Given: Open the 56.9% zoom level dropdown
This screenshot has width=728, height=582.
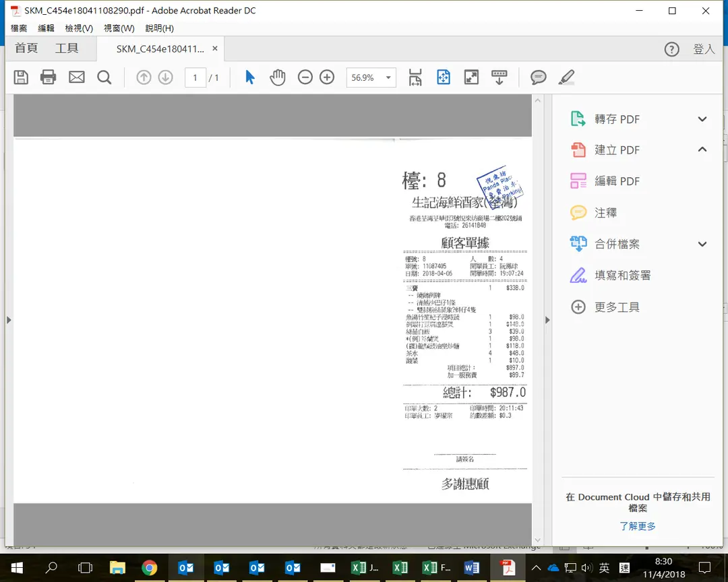Looking at the screenshot, I should (388, 77).
